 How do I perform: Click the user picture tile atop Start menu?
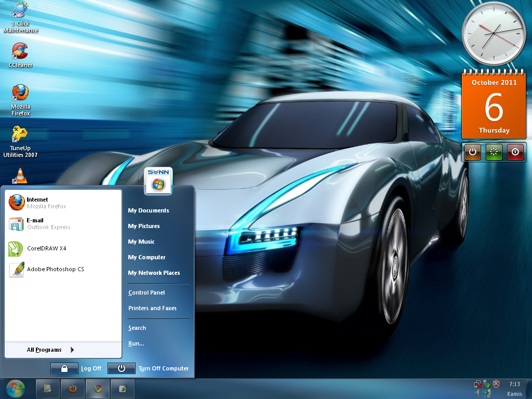pos(158,181)
